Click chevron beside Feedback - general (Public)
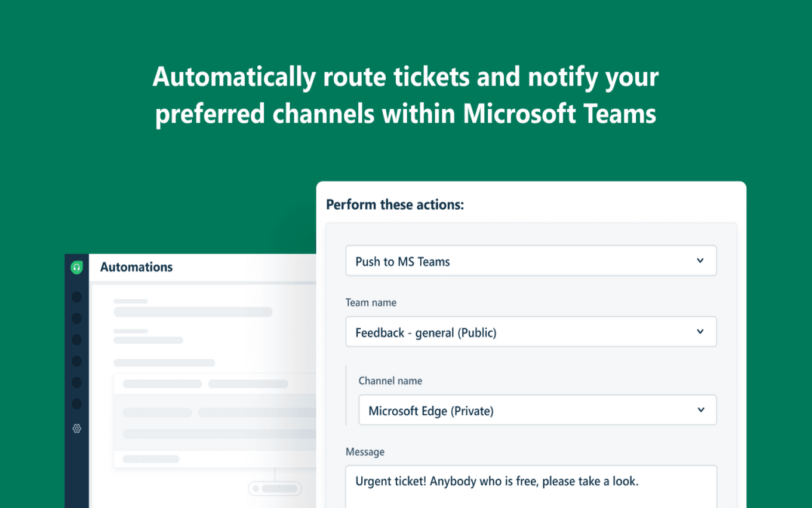812x508 pixels. [700, 332]
